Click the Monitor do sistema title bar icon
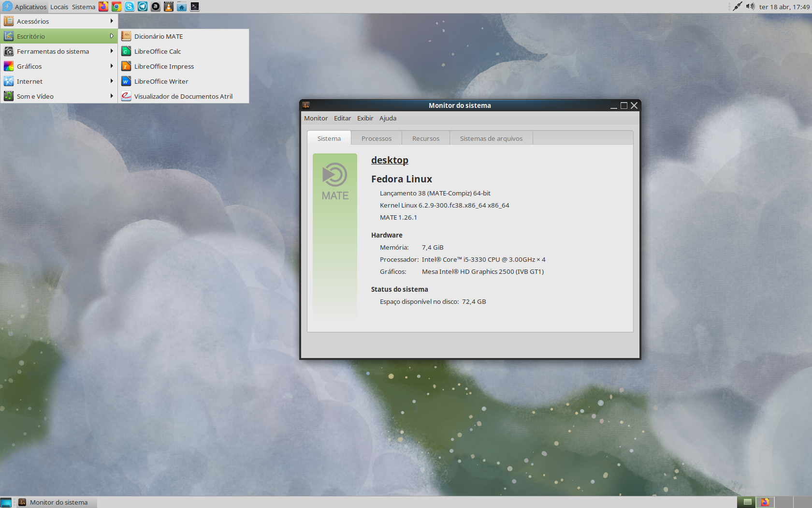Viewport: 812px width, 508px height. click(306, 105)
